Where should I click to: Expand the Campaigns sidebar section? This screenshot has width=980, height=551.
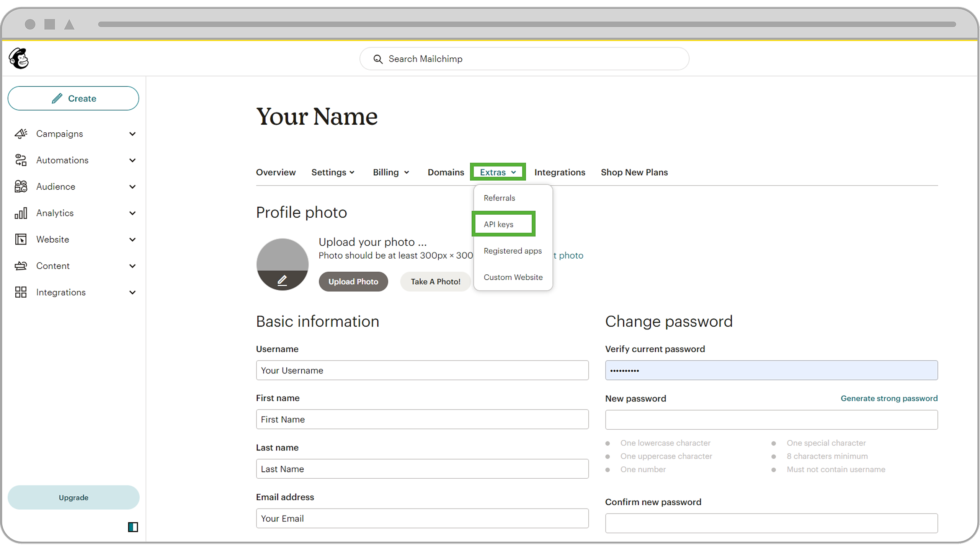pos(132,134)
